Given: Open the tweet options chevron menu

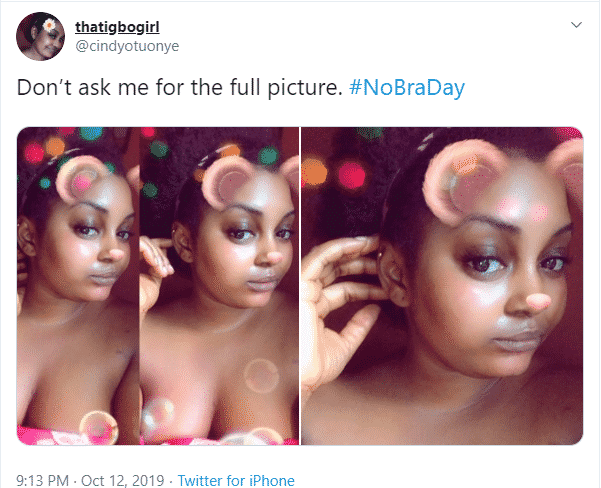Looking at the screenshot, I should tap(576, 25).
